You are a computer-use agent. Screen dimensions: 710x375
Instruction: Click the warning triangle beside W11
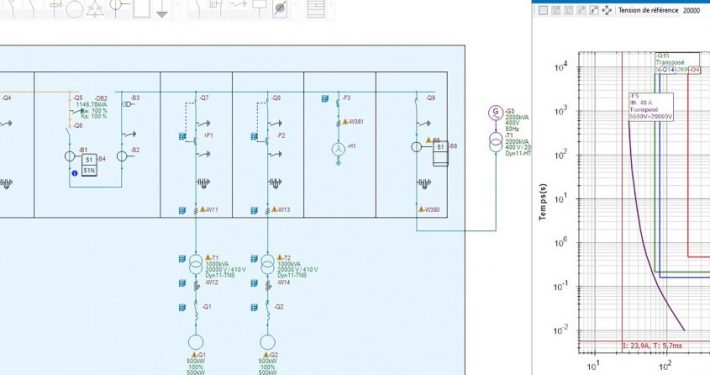point(203,210)
